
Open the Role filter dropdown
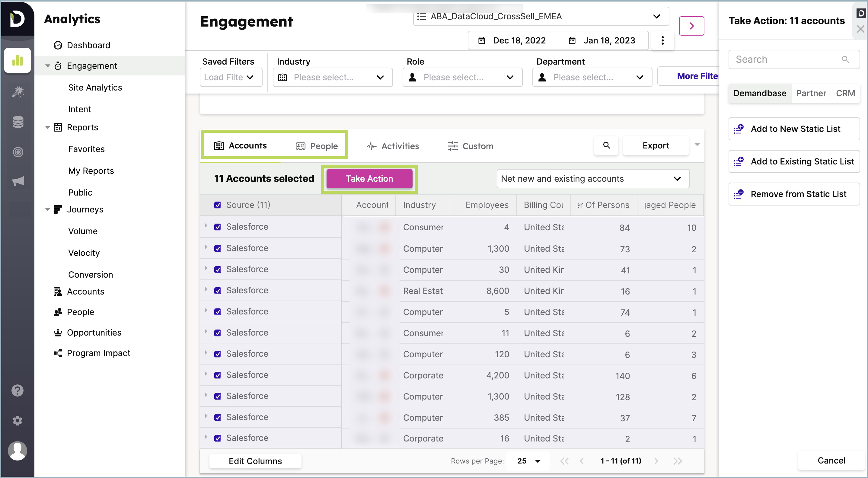[x=462, y=77]
